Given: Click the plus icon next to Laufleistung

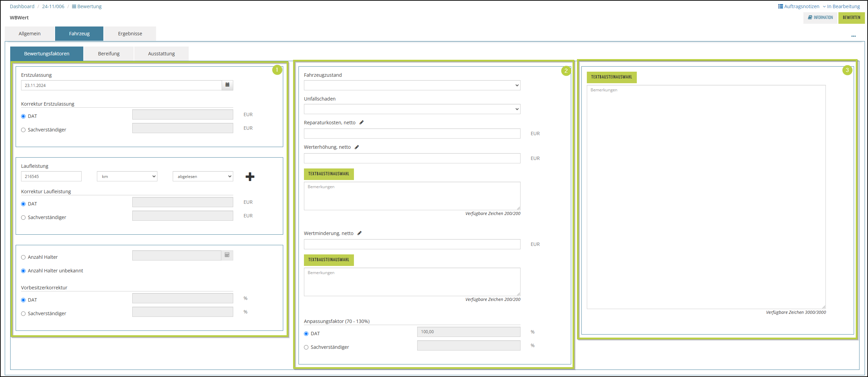Looking at the screenshot, I should [250, 177].
